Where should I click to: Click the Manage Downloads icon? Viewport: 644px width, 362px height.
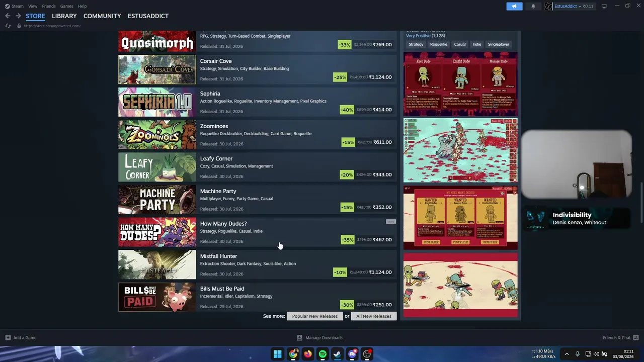(x=299, y=338)
